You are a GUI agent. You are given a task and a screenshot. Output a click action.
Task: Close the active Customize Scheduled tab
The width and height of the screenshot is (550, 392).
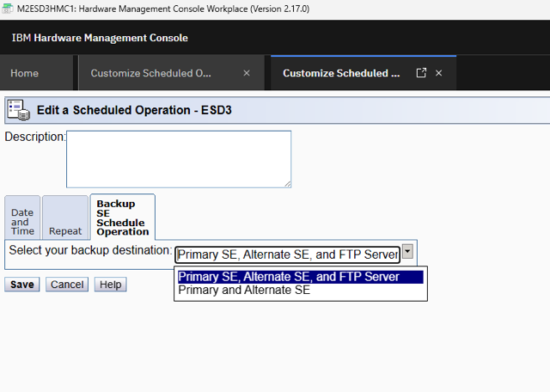[x=439, y=73]
